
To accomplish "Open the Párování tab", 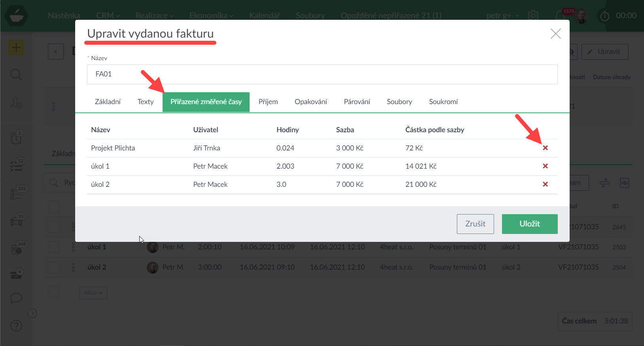I will click(357, 102).
